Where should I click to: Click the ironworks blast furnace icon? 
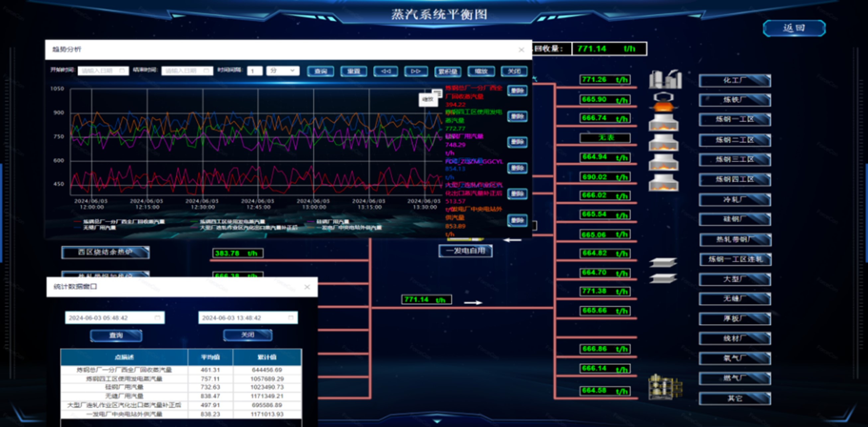[x=663, y=102]
